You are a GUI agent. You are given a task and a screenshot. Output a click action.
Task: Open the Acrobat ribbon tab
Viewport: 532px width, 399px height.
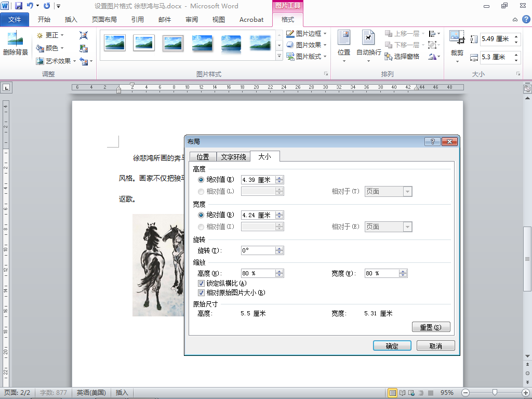(251, 20)
